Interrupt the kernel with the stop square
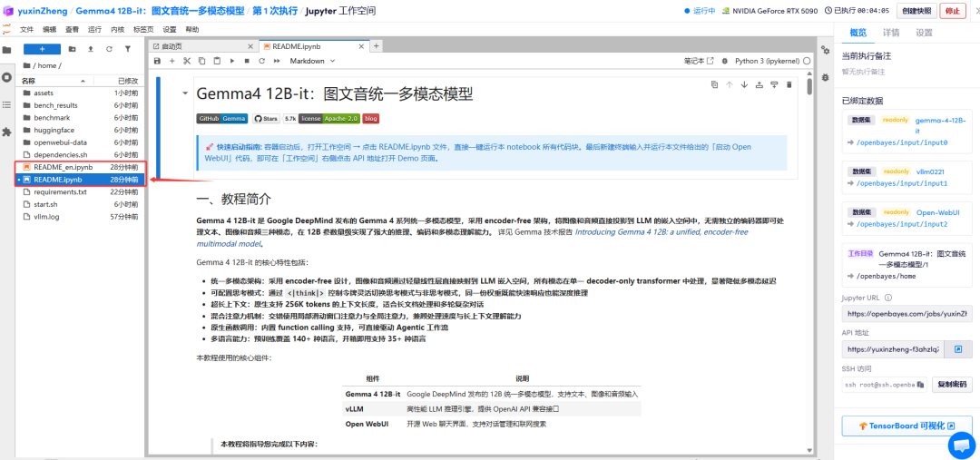This screenshot has height=460, width=980. point(247,61)
